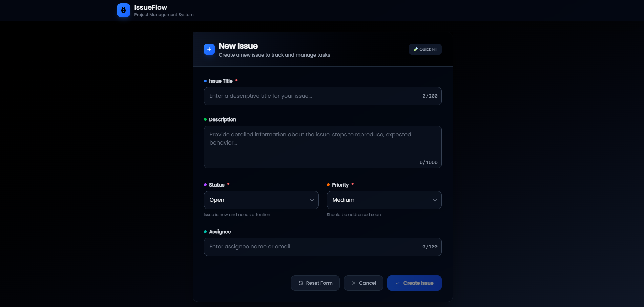Click the 'Should be addressed soon' hint text
This screenshot has width=644, height=307.
[354, 215]
